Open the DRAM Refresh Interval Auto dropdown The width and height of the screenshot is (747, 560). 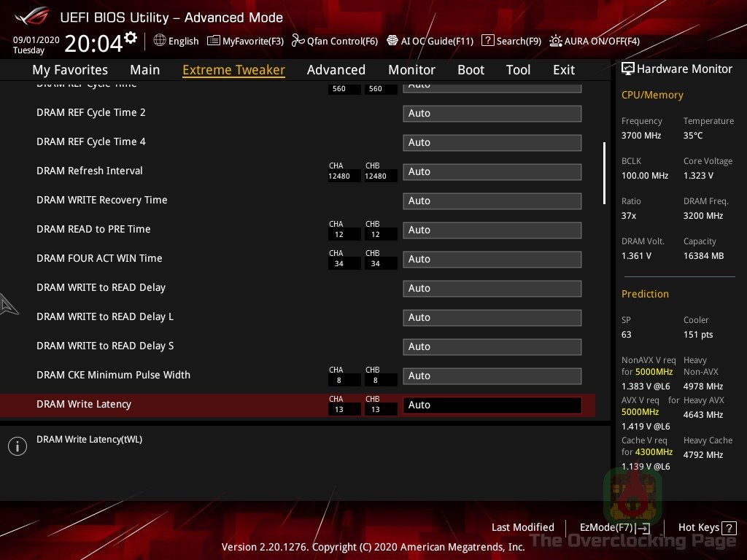(492, 171)
